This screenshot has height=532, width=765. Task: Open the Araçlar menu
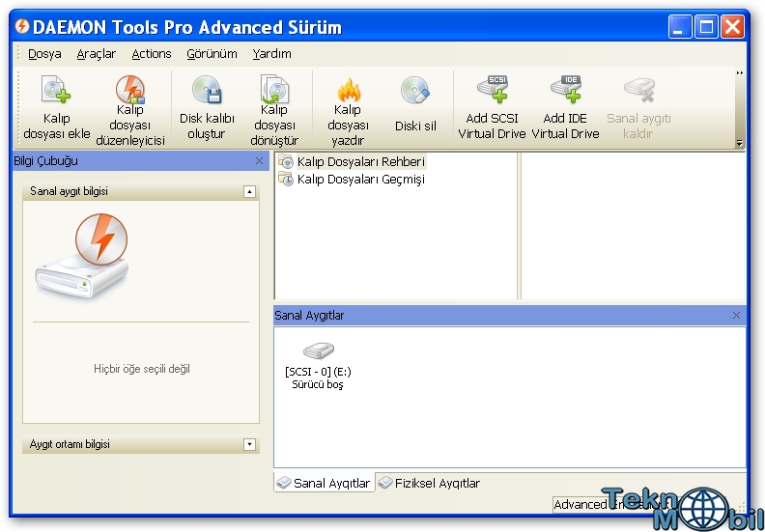pos(97,54)
